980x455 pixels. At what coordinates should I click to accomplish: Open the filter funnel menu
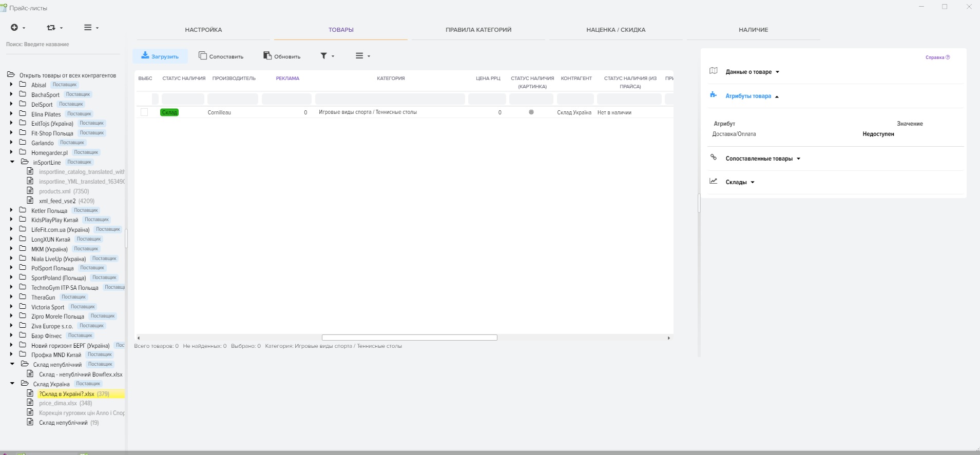click(x=327, y=56)
